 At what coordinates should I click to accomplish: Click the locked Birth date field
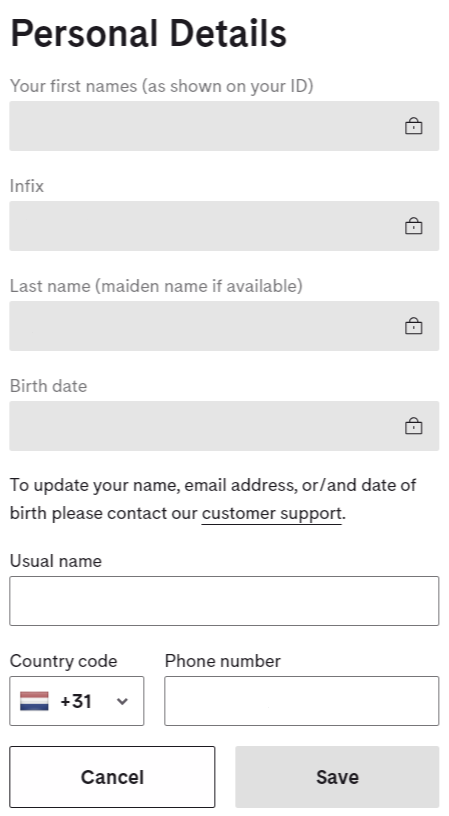pyautogui.click(x=224, y=426)
